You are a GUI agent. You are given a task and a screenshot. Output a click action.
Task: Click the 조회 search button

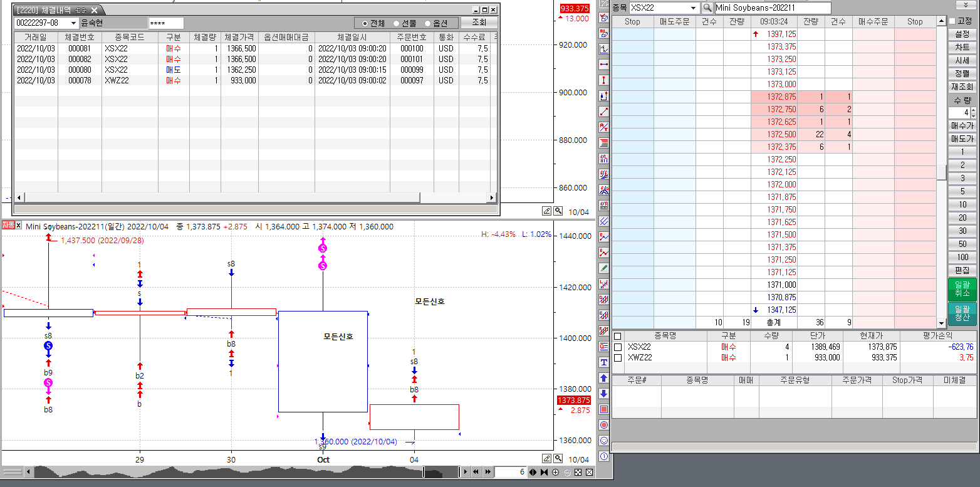[479, 23]
